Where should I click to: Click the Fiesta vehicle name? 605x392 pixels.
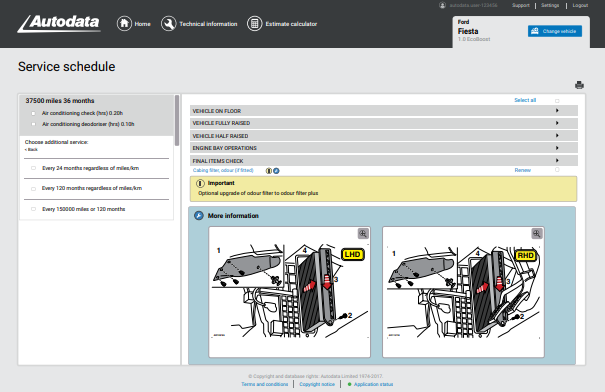point(468,31)
